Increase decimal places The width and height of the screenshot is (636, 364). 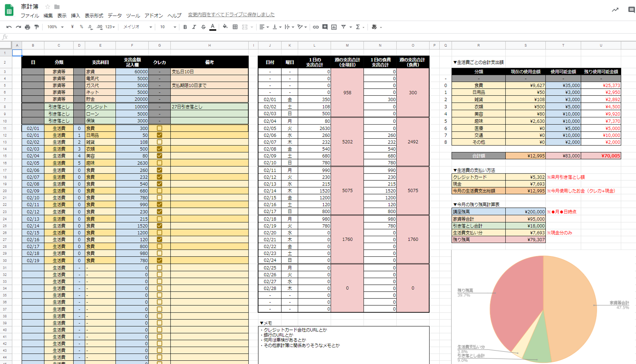(99, 27)
